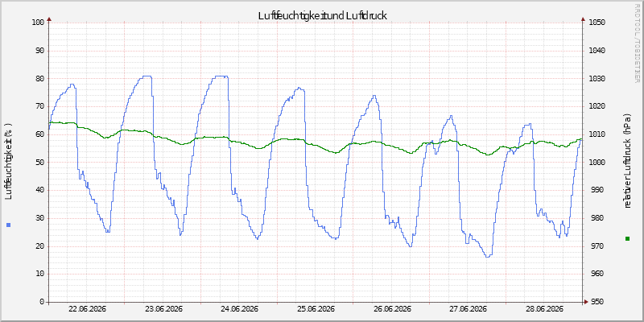Click the left axis value 0
This screenshot has width=644, height=322.
pos(42,302)
